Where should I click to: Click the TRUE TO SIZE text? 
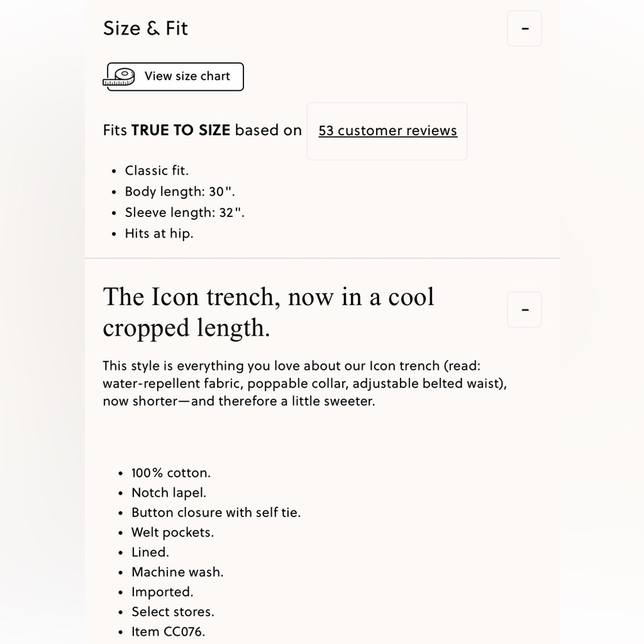181,130
